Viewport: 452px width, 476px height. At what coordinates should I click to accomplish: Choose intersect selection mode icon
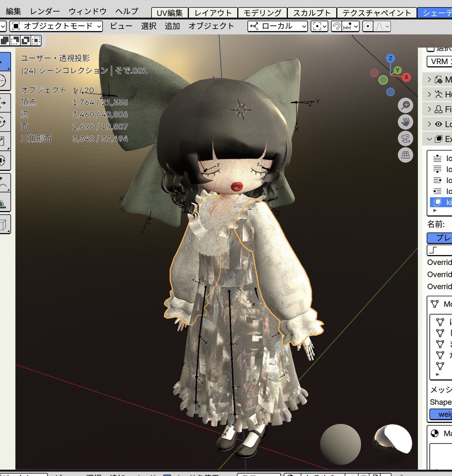(36, 40)
